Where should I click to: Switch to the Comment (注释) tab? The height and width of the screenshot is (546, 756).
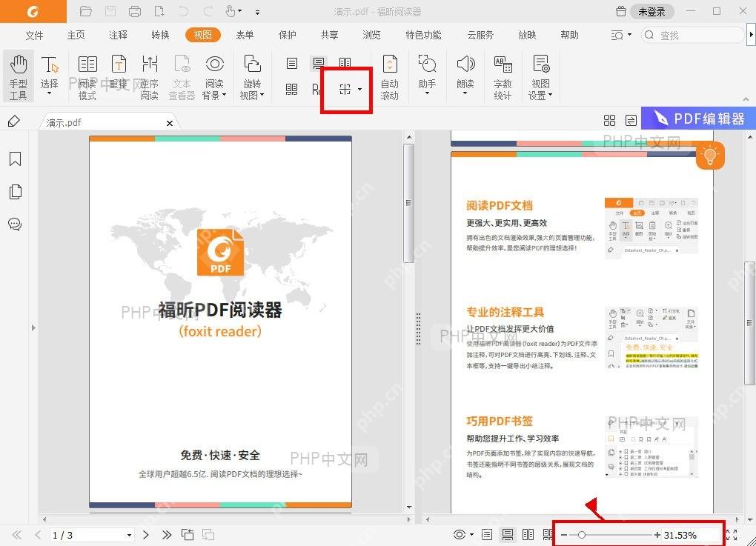click(x=118, y=35)
